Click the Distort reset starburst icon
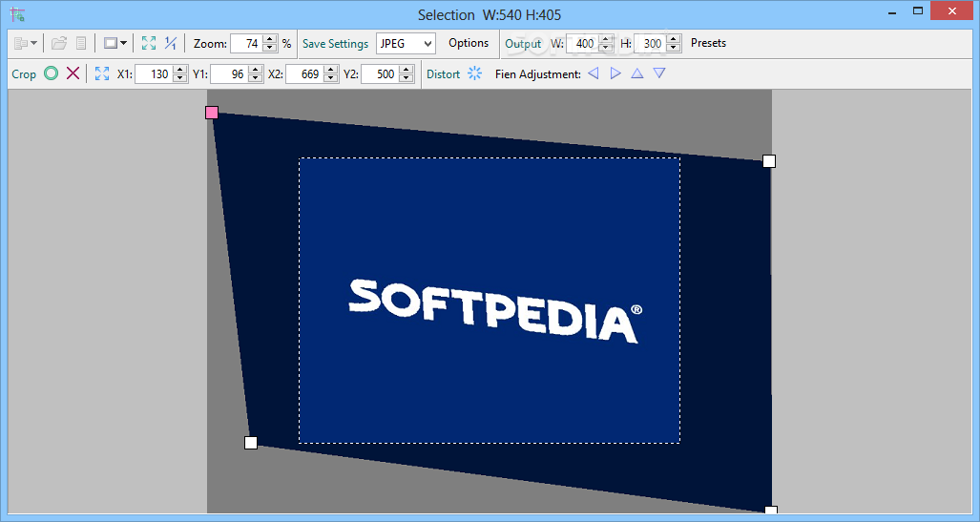980x522 pixels. (x=475, y=73)
